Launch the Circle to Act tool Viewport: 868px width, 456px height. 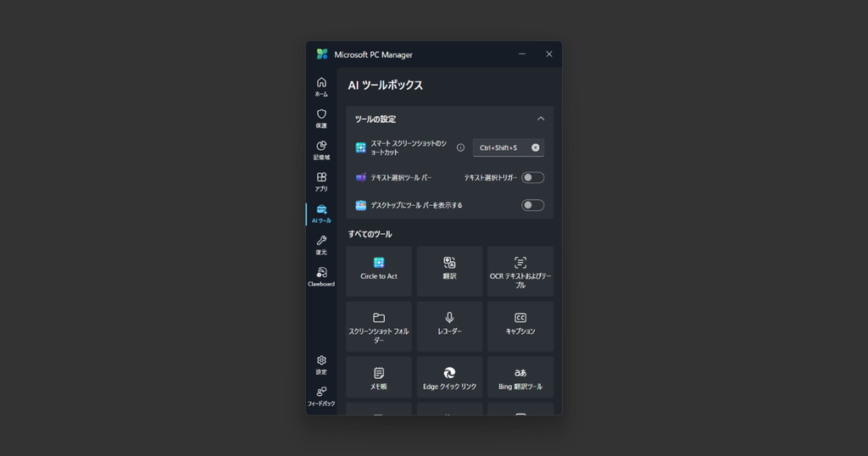click(x=379, y=271)
